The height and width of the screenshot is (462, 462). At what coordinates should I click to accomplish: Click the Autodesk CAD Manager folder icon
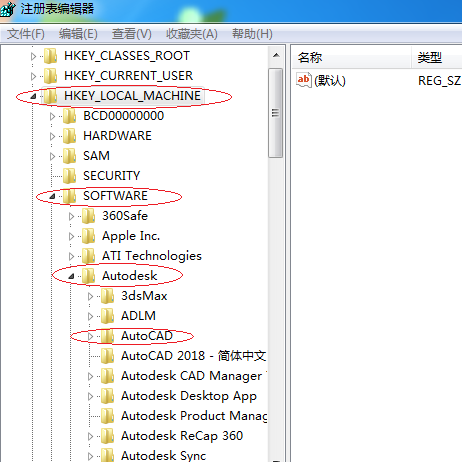[108, 376]
